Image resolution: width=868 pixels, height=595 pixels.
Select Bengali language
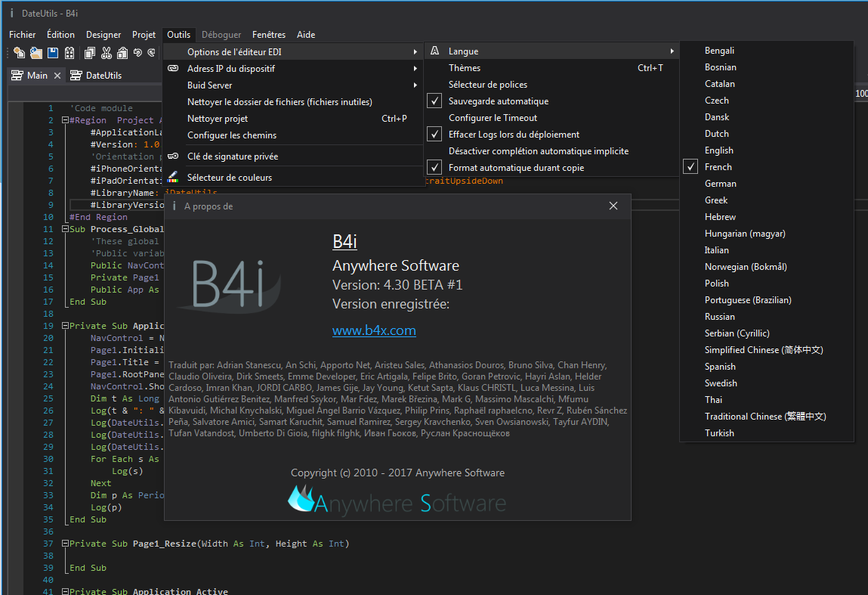click(x=767, y=51)
